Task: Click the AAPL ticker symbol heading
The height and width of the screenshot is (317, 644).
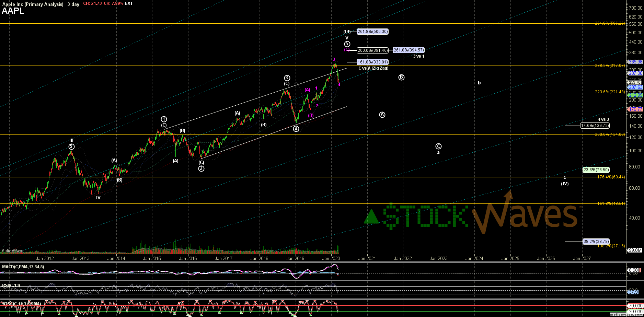Action: pos(13,11)
